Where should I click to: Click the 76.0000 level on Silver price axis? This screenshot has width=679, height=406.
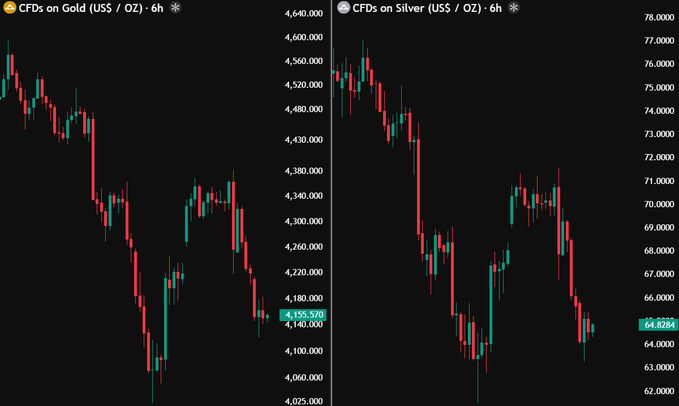click(x=659, y=64)
